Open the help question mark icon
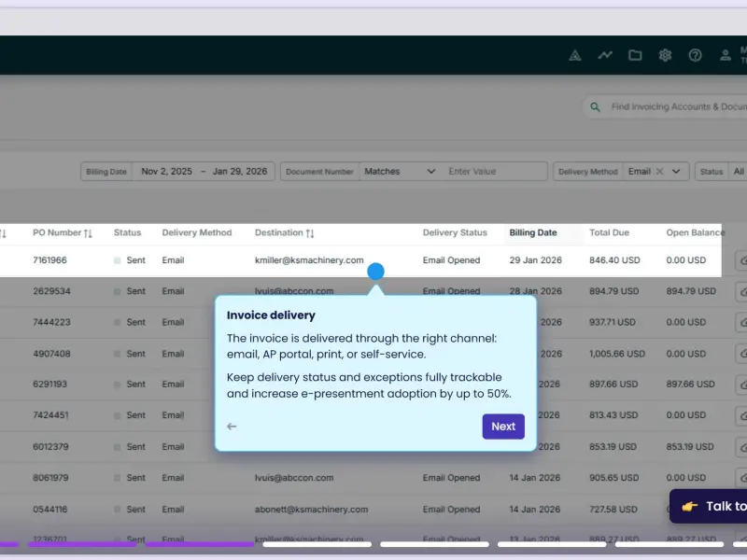This screenshot has width=747, height=560. coord(695,55)
